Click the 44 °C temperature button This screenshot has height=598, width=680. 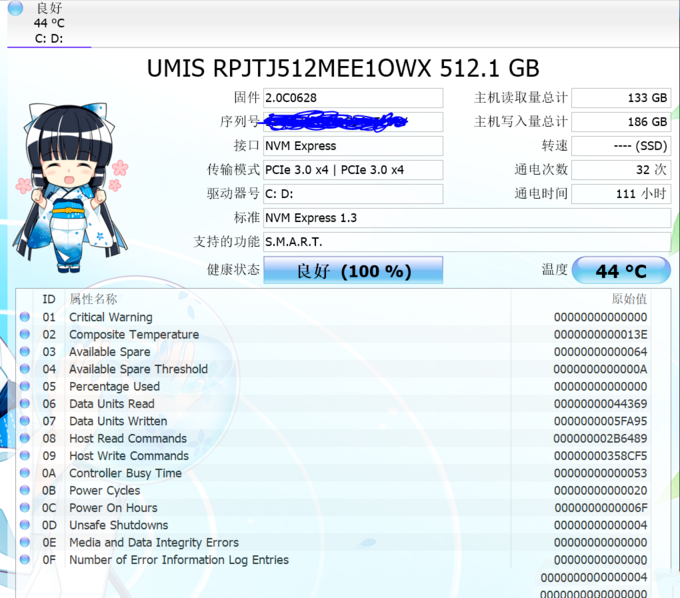coord(621,270)
